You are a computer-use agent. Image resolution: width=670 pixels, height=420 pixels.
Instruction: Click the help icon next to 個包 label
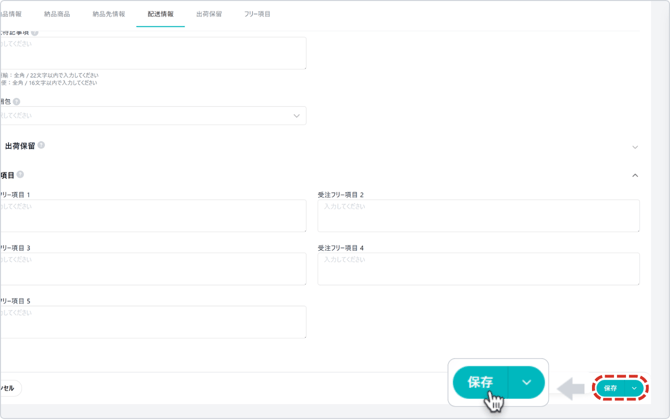pyautogui.click(x=17, y=102)
